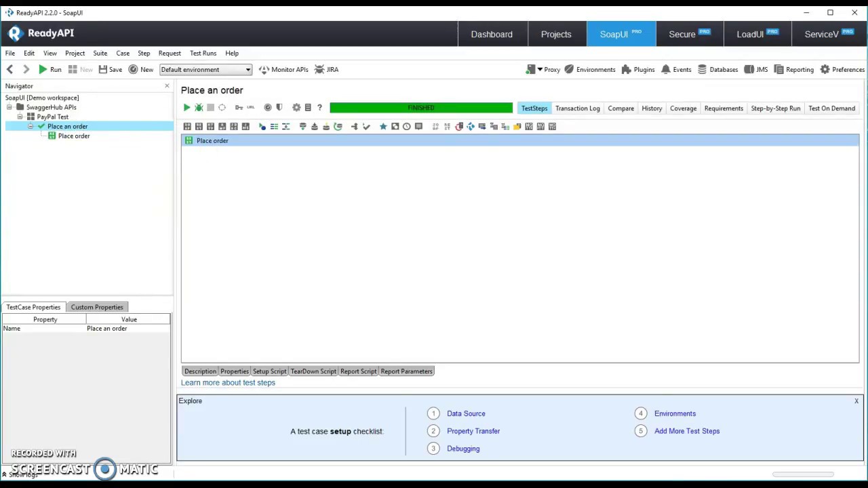Navigate back with the left arrow
Image resolution: width=868 pixels, height=488 pixels.
[9, 69]
